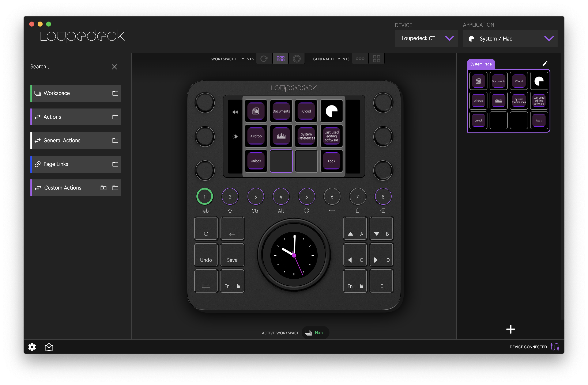The height and width of the screenshot is (385, 588).
Task: Click the import profile icon next to settings
Action: click(x=49, y=347)
